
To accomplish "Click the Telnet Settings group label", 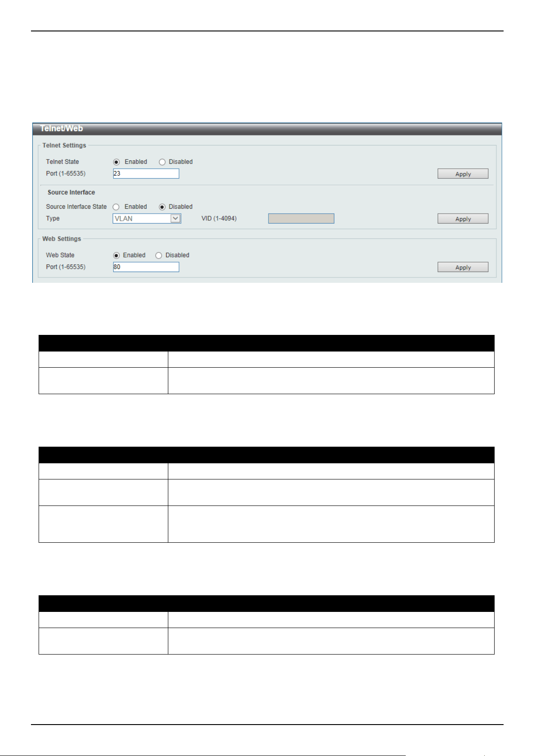I will 64,145.
